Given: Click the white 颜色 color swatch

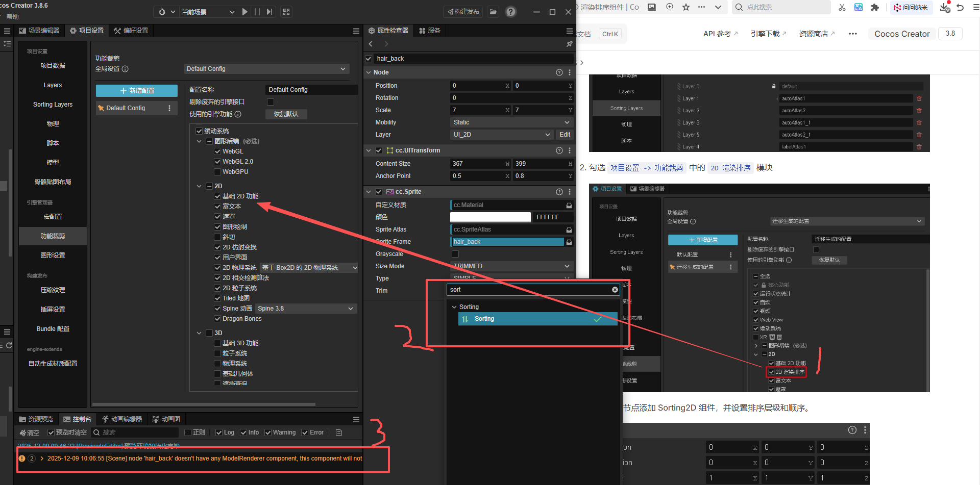Looking at the screenshot, I should pos(491,217).
